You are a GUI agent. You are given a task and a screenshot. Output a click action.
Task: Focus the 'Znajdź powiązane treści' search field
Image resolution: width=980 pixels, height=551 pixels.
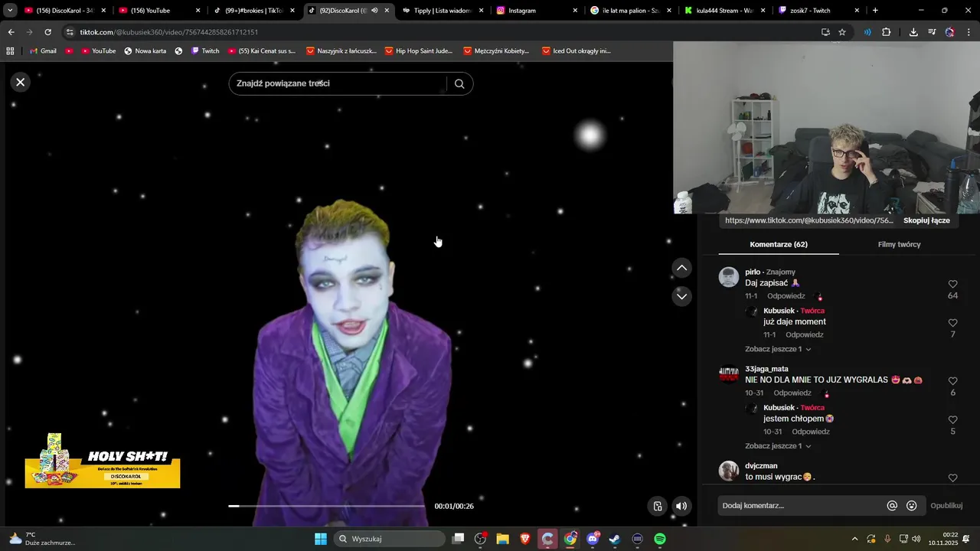pyautogui.click(x=337, y=83)
